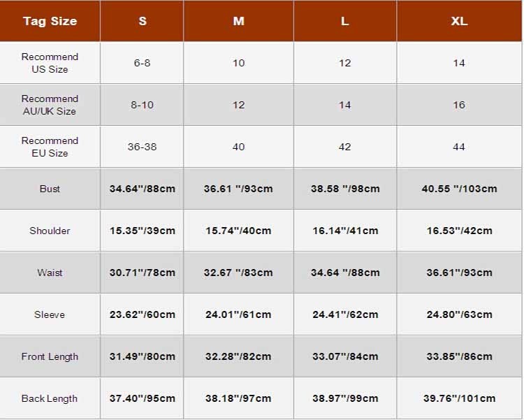Image resolution: width=524 pixels, height=420 pixels.
Task: Click the Tag Size header cell
Action: point(50,21)
